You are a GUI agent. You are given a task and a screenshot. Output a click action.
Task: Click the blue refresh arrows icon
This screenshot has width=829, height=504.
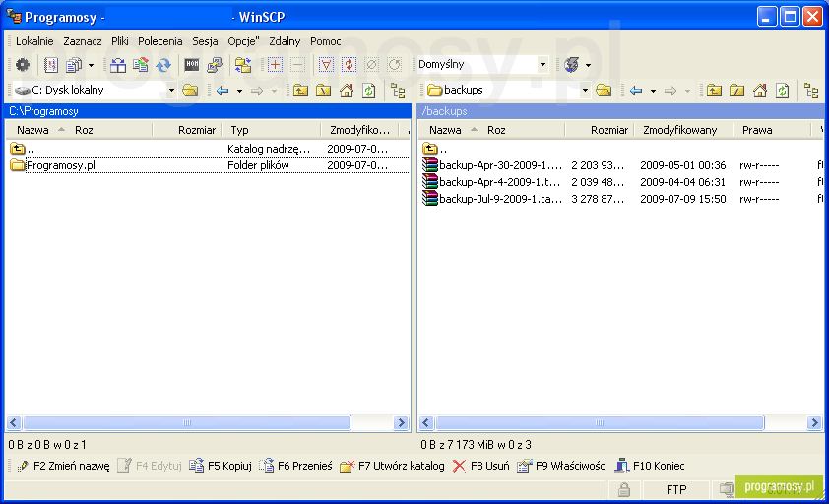pos(163,65)
